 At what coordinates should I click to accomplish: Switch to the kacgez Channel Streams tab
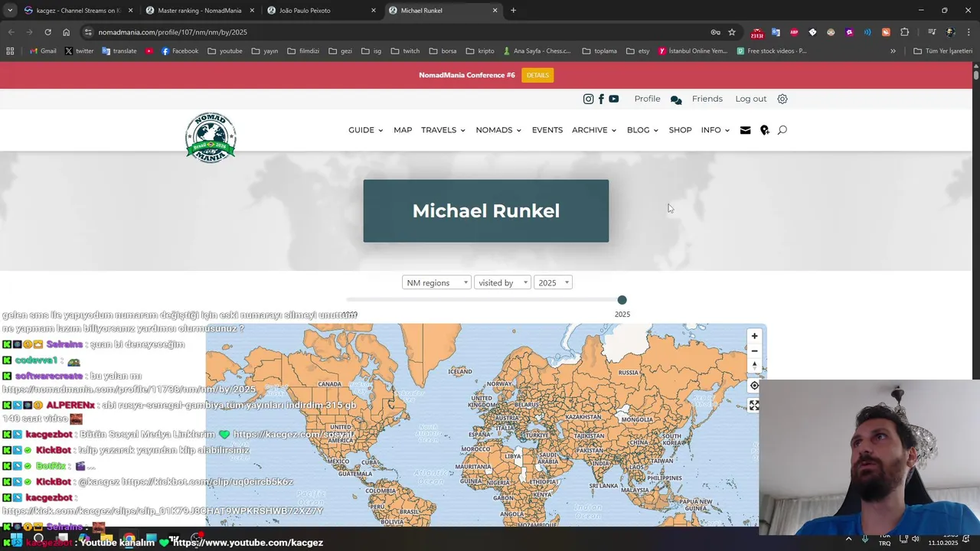coord(79,11)
